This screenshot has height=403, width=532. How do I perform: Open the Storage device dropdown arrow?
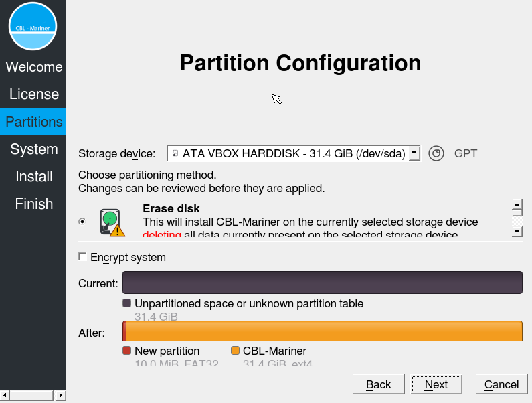click(414, 153)
